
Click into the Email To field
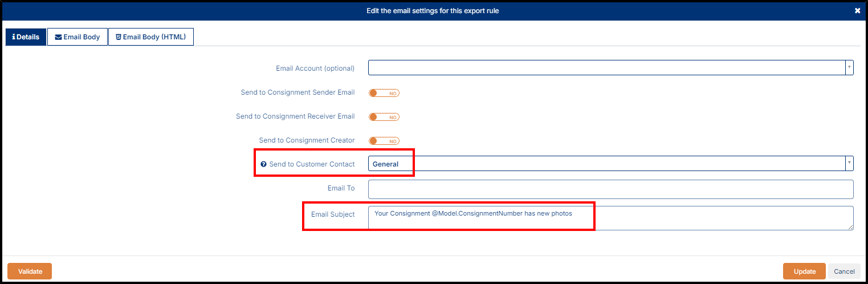(x=611, y=189)
